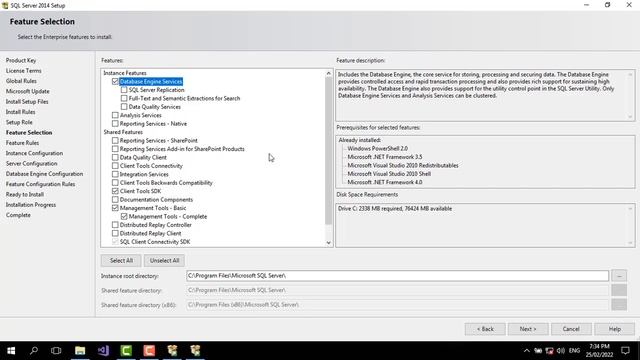Check Reporting Services - Native checkbox

coord(115,124)
